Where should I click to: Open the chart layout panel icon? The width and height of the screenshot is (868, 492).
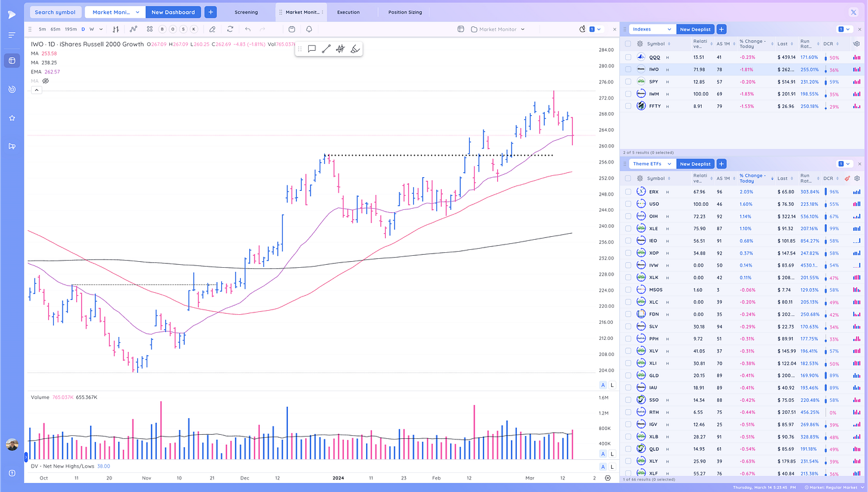tap(461, 29)
